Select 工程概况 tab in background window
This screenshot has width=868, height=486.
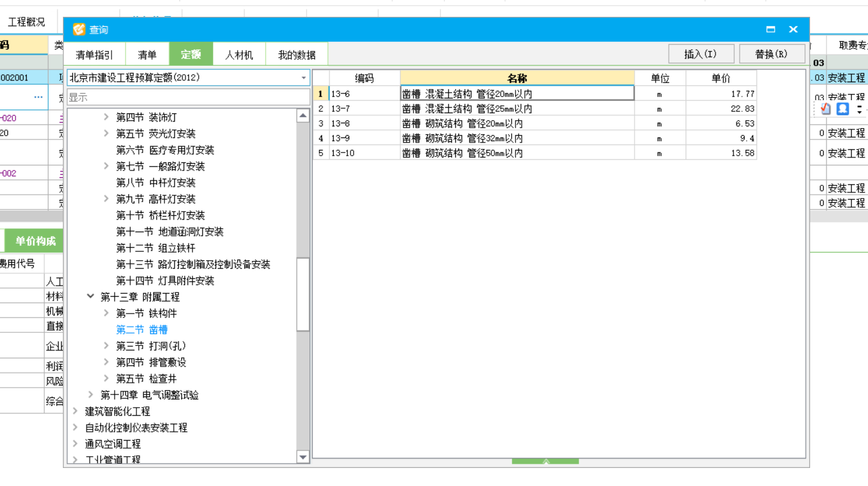26,22
